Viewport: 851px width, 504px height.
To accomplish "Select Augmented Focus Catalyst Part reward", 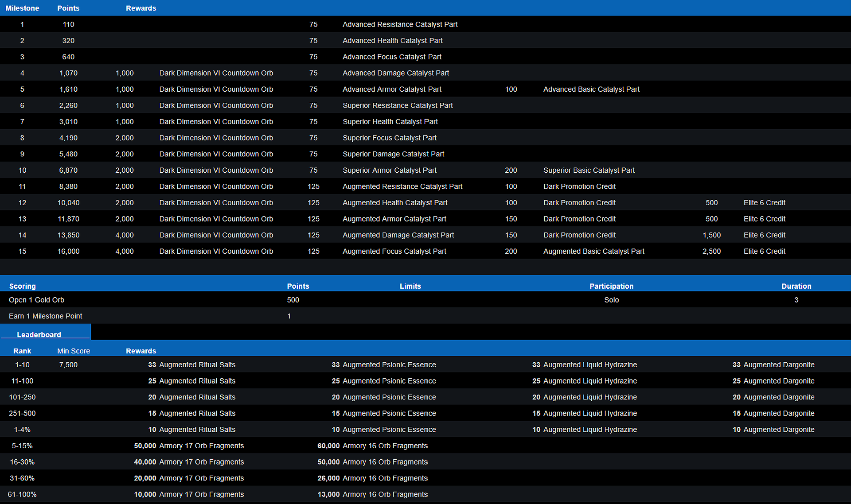I will [x=394, y=251].
